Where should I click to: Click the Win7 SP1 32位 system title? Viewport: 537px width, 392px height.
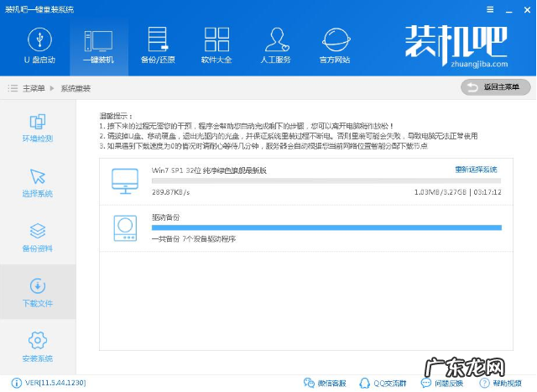pyautogui.click(x=209, y=170)
